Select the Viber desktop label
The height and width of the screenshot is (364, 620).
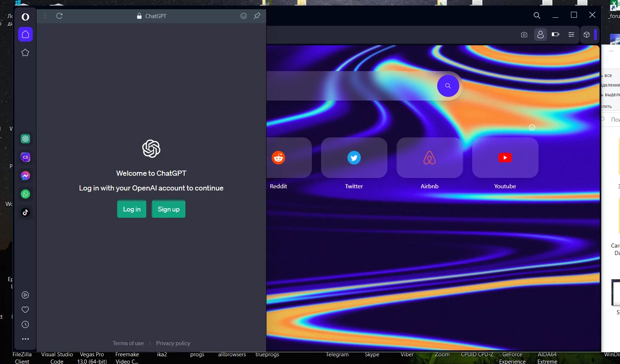[407, 354]
